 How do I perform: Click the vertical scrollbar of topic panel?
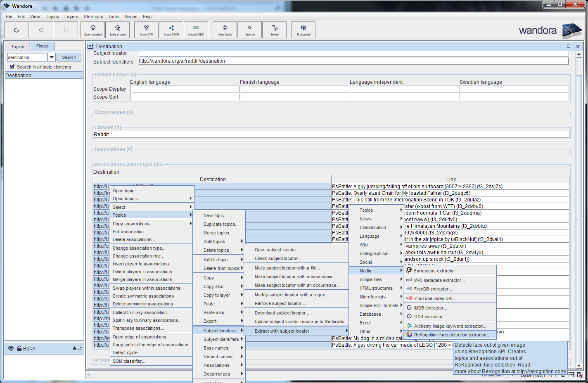click(x=579, y=219)
